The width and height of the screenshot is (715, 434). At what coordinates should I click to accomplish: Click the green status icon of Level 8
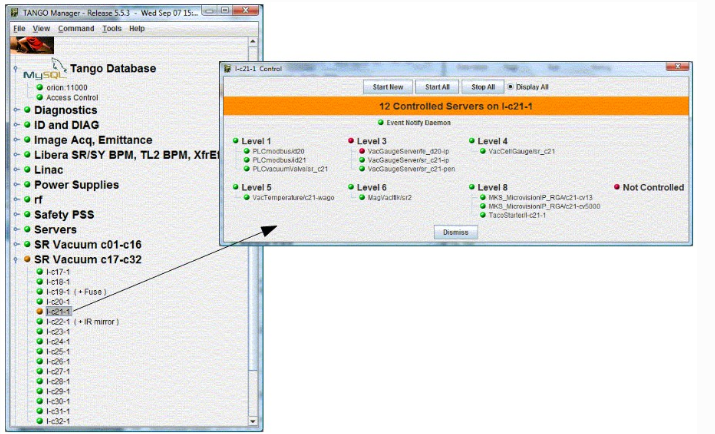[x=471, y=187]
